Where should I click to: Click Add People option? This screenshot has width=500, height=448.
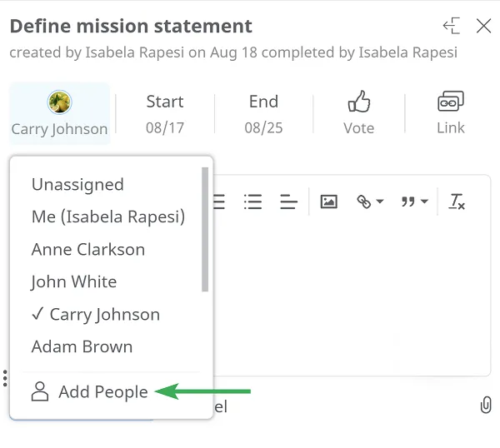tap(90, 391)
